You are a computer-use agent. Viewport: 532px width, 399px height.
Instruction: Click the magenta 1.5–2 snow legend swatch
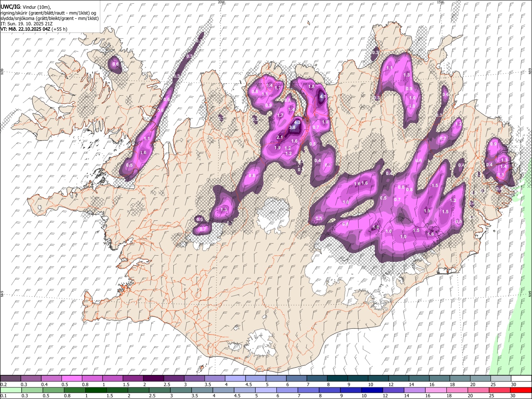[x=133, y=378]
